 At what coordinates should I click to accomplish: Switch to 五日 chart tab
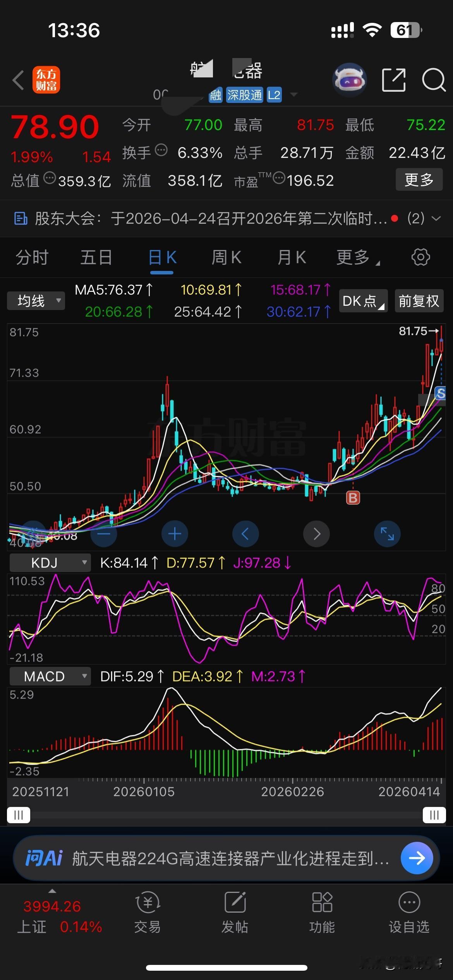click(x=96, y=257)
